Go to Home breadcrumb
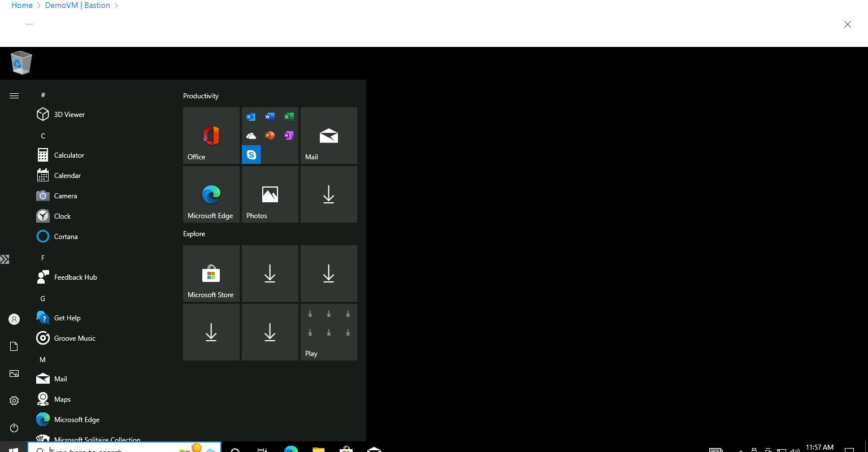 (x=22, y=5)
